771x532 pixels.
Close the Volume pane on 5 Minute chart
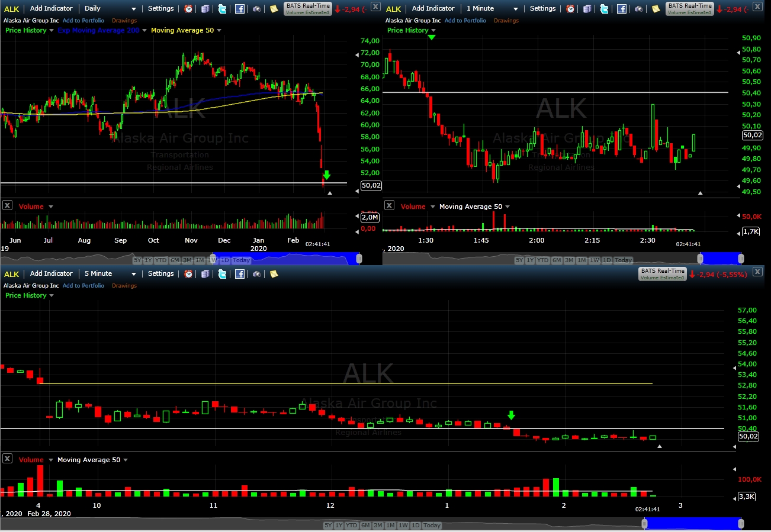coord(7,459)
